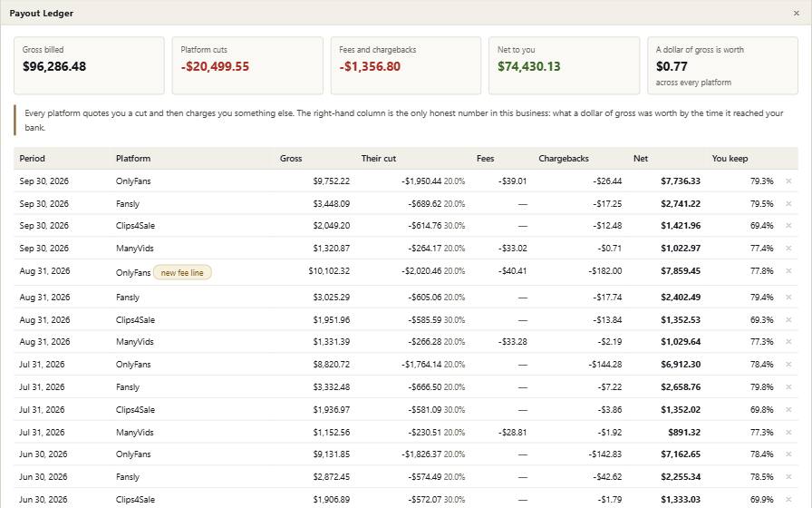Select the Fees and chargebacks summary card
The image size is (812, 508).
pos(406,65)
